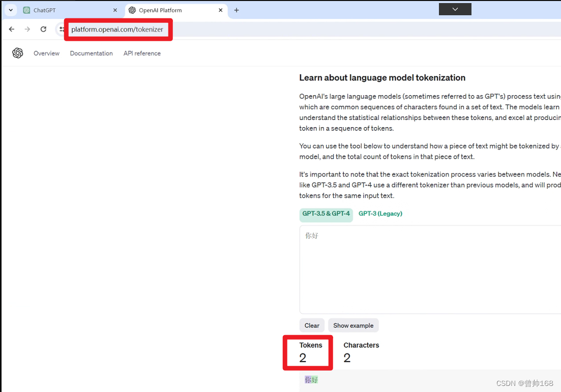Click the tokenization heading text

pos(382,78)
